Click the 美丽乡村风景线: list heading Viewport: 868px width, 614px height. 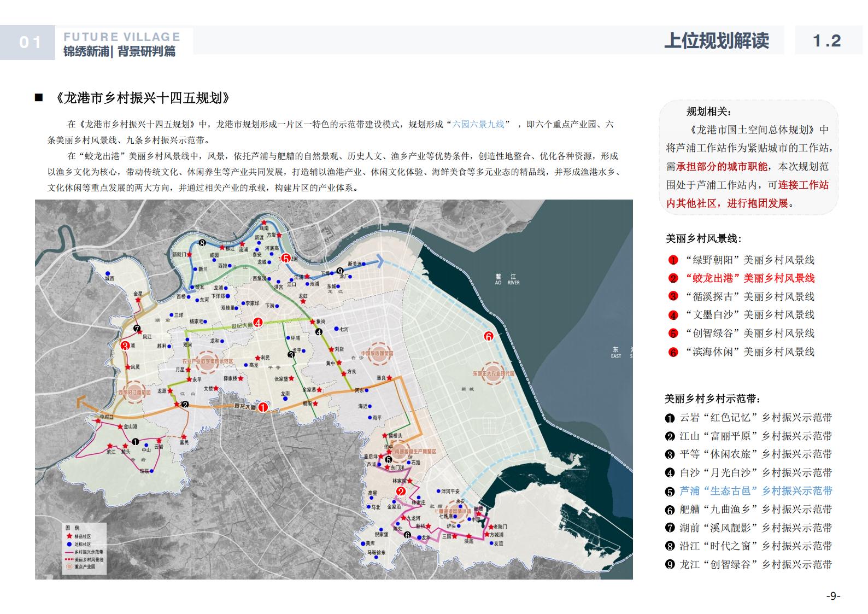(703, 238)
